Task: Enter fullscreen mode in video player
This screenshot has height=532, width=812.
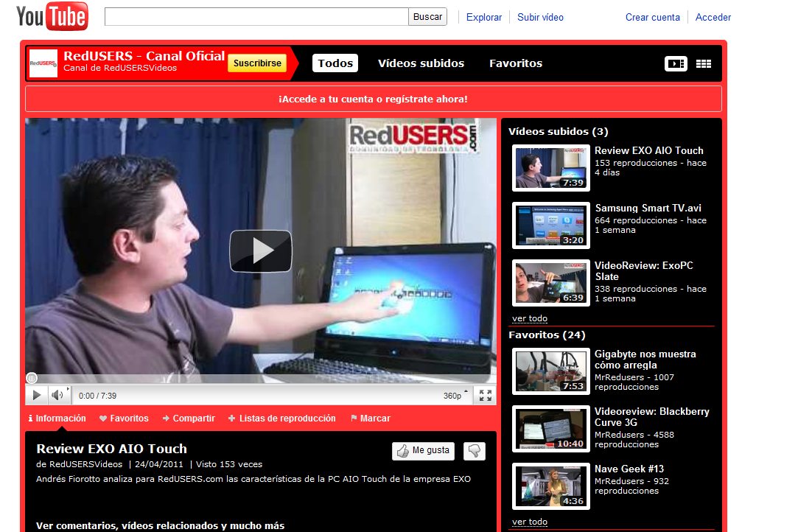Action: click(486, 395)
